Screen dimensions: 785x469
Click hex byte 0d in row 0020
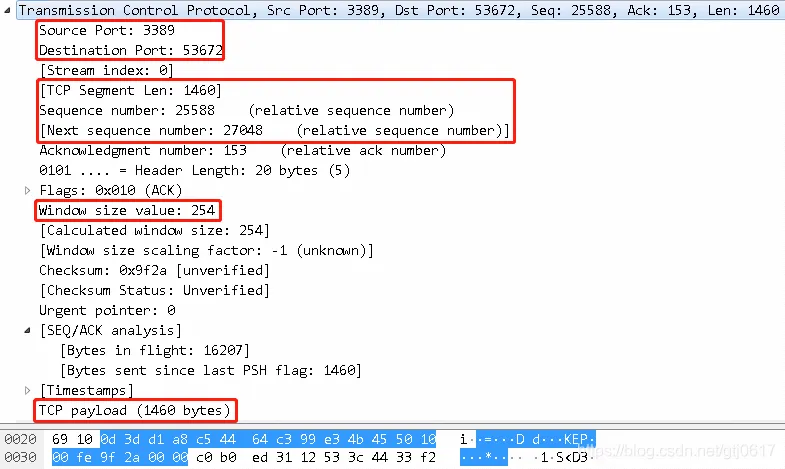click(108, 439)
